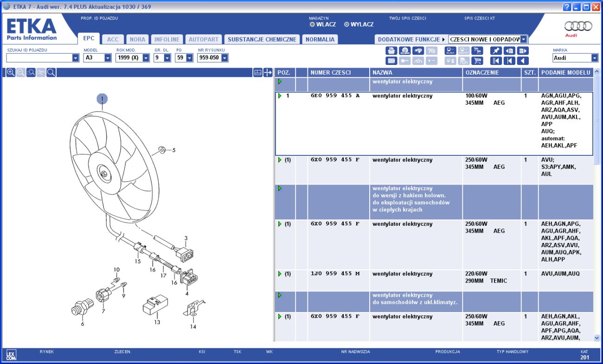The image size is (603, 364).
Task: Click the NAZWA column header
Action: pyautogui.click(x=416, y=73)
